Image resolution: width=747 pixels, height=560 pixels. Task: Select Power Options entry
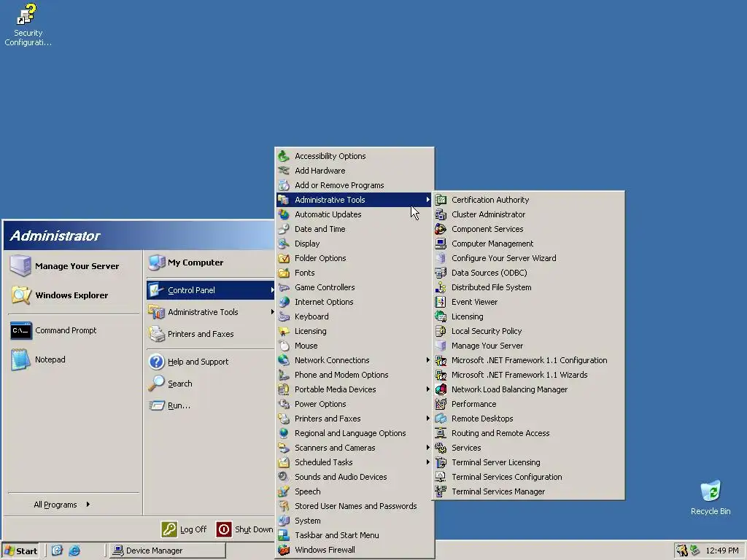click(x=355, y=404)
